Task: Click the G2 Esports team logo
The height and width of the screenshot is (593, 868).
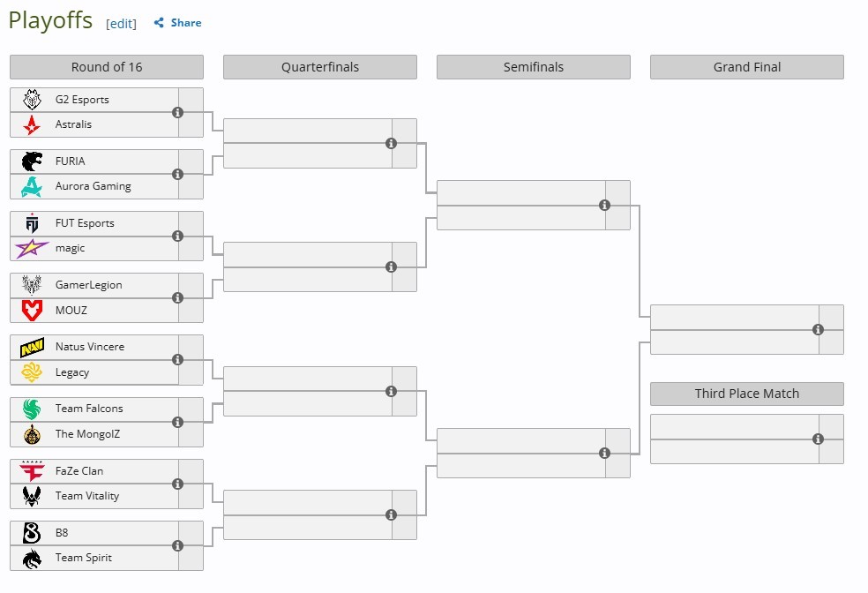Action: pos(32,100)
